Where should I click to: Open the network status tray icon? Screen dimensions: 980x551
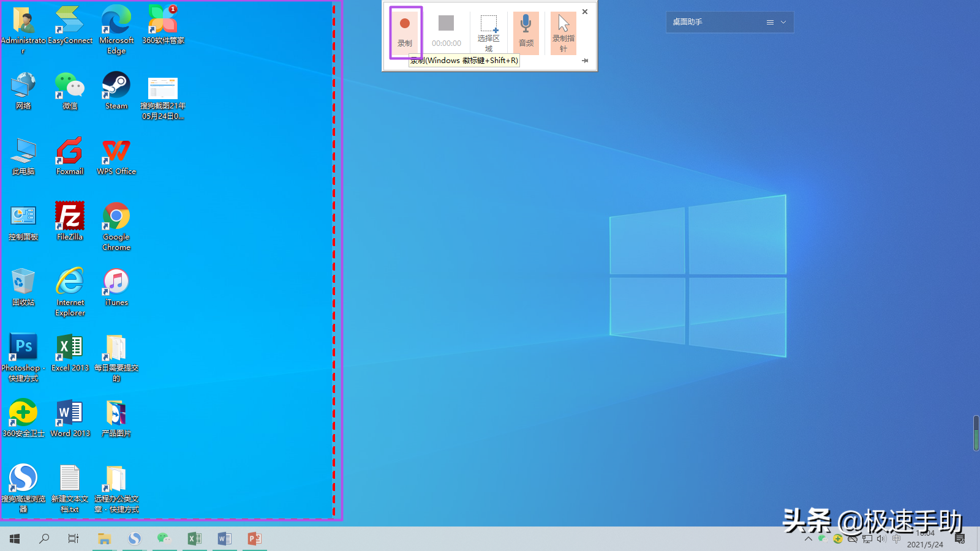[x=867, y=539]
